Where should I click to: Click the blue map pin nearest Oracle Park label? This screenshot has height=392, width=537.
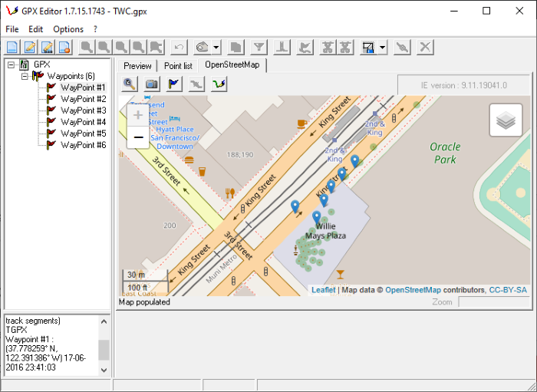354,161
